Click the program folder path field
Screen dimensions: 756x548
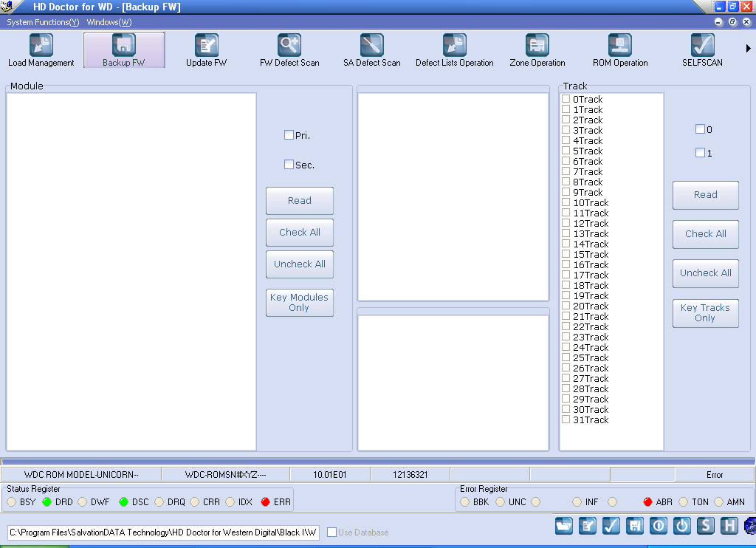163,532
